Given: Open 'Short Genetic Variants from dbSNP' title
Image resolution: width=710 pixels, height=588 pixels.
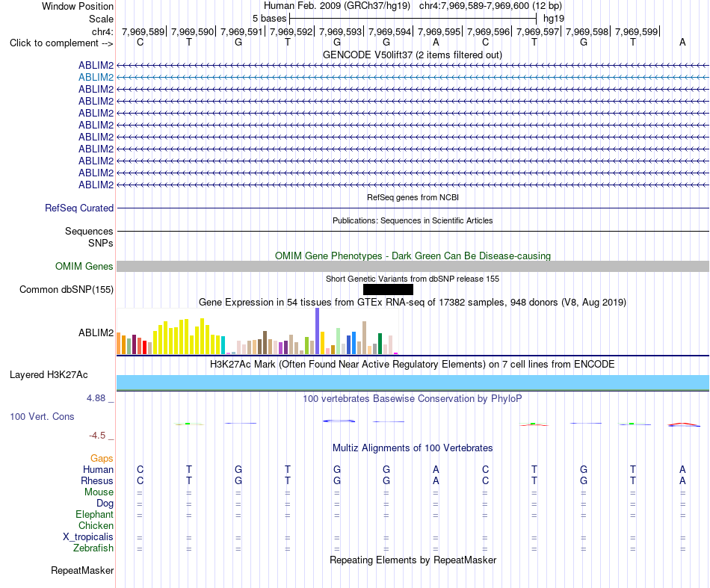Looking at the screenshot, I should point(412,279).
